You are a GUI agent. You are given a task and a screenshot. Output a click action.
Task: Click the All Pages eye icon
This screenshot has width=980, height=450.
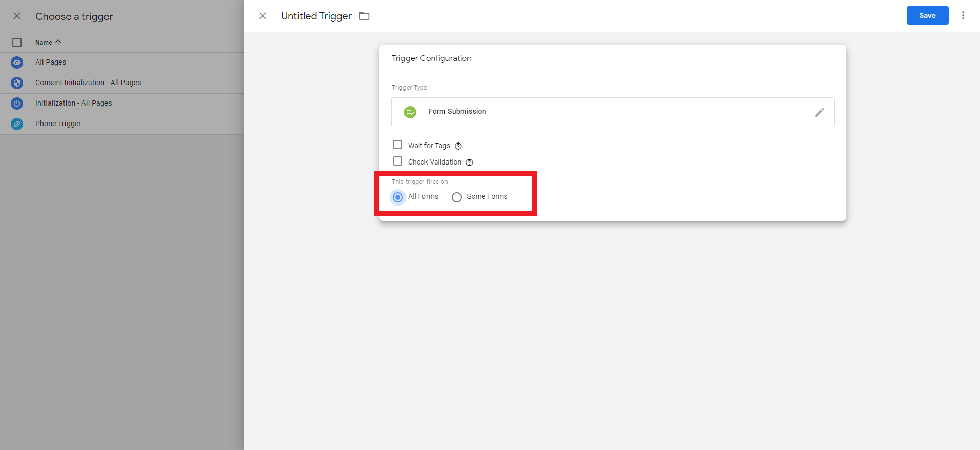(17, 63)
